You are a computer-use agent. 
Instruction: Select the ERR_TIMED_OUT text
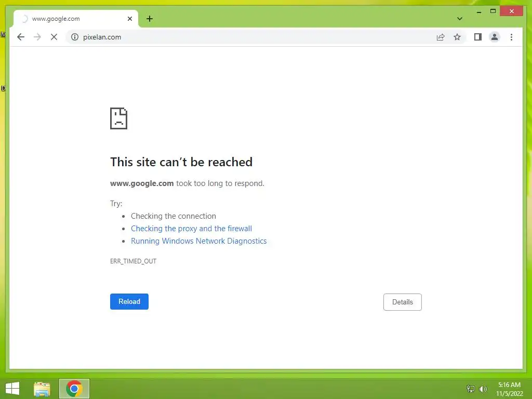(x=134, y=261)
